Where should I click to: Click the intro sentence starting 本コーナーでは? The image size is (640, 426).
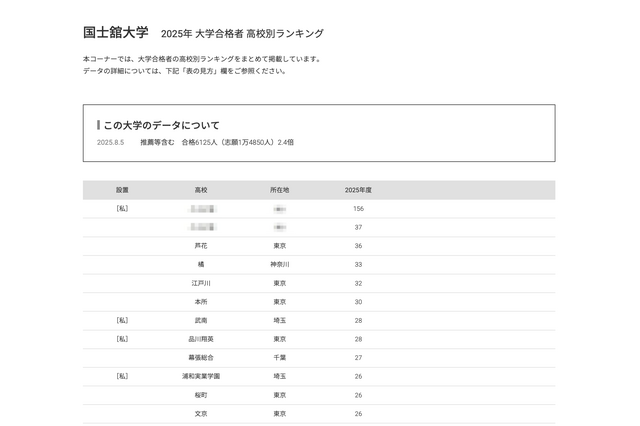pyautogui.click(x=203, y=59)
